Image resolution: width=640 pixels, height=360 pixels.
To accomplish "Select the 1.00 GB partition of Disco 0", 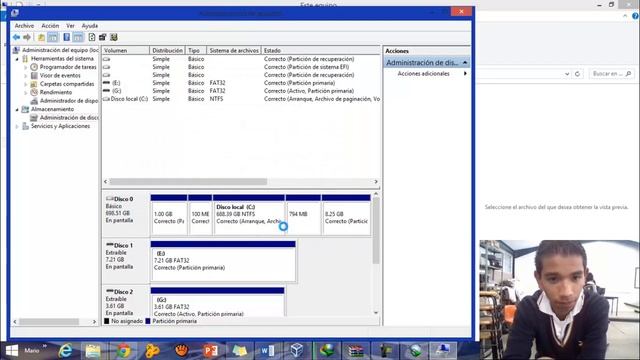I will click(x=169, y=215).
